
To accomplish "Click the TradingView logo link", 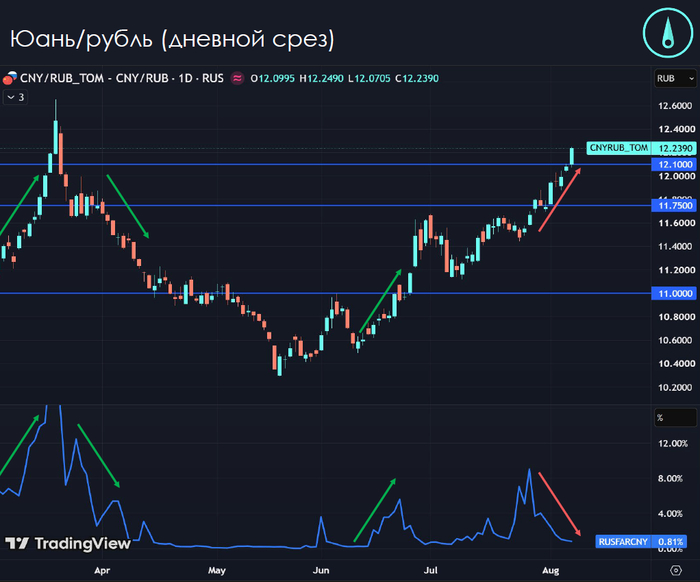I will pos(68,543).
